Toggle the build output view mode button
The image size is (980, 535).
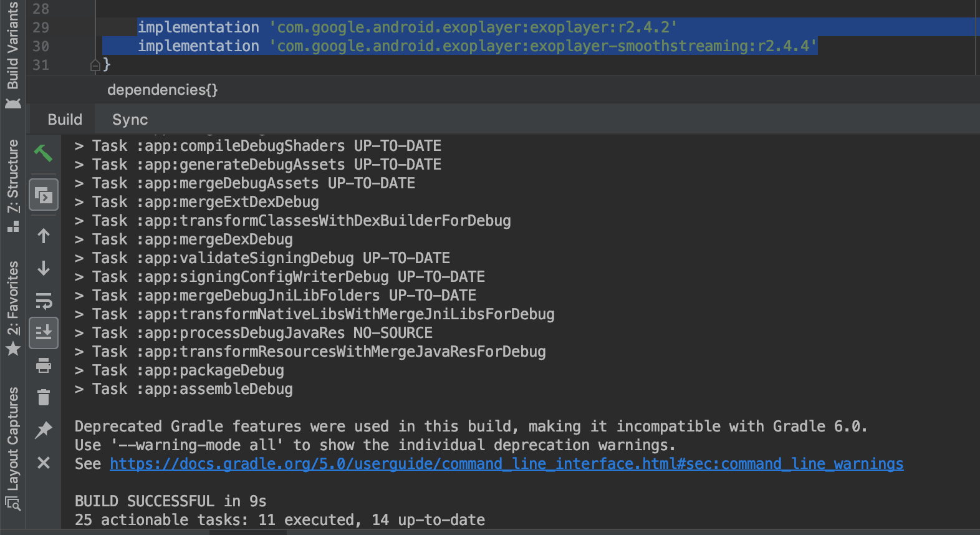click(x=44, y=195)
